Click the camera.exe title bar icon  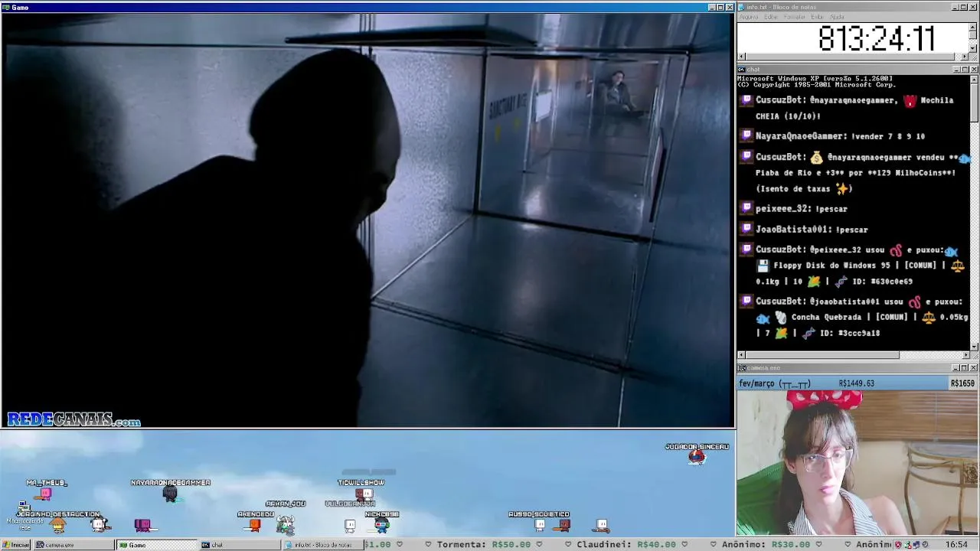[741, 367]
